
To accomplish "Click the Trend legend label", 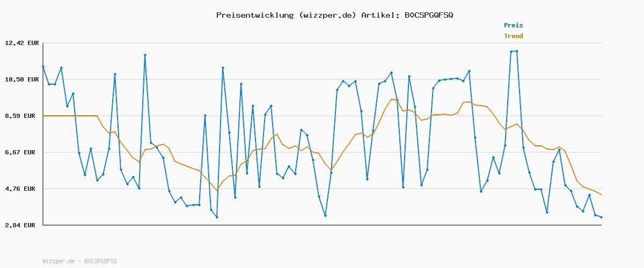I will click(513, 36).
